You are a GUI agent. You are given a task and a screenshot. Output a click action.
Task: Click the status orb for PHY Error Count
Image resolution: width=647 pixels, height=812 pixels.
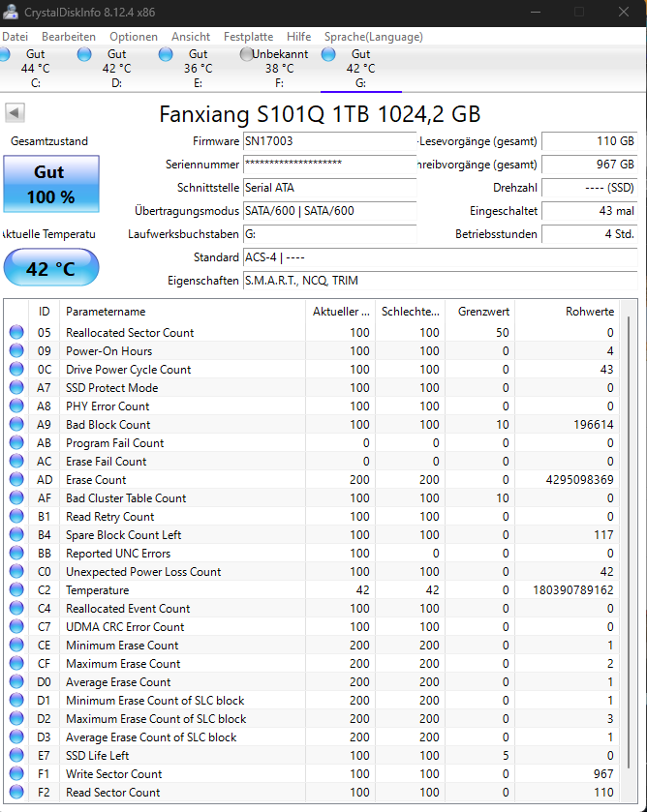tap(16, 406)
